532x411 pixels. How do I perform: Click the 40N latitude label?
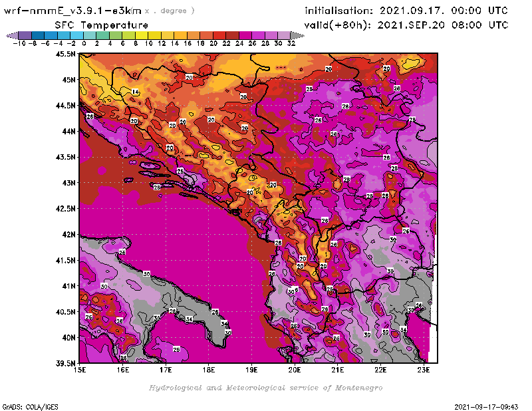tap(68, 338)
